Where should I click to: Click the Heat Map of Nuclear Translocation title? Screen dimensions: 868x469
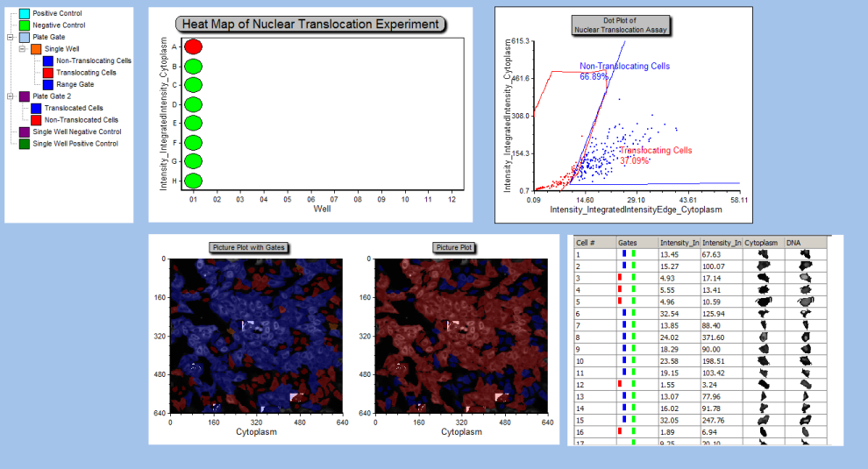coord(309,25)
